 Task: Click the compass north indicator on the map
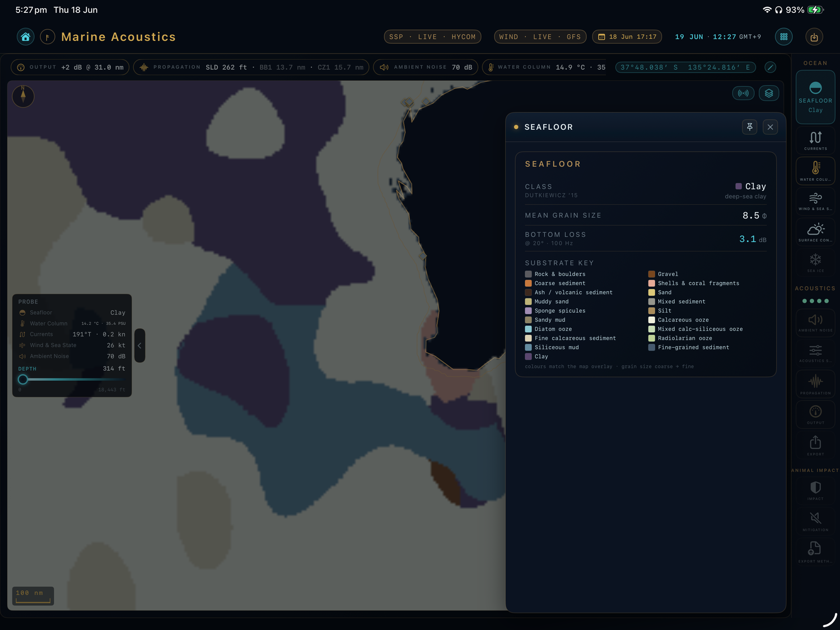[23, 96]
